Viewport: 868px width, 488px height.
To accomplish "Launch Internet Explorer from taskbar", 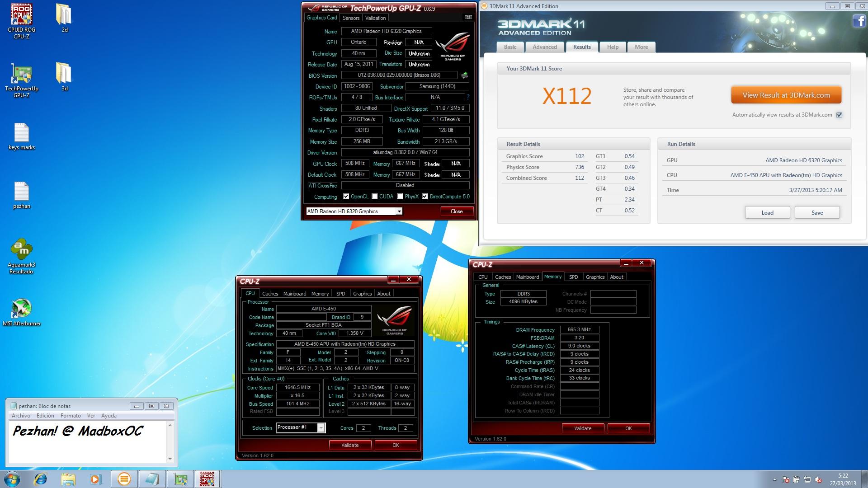I will click(40, 479).
